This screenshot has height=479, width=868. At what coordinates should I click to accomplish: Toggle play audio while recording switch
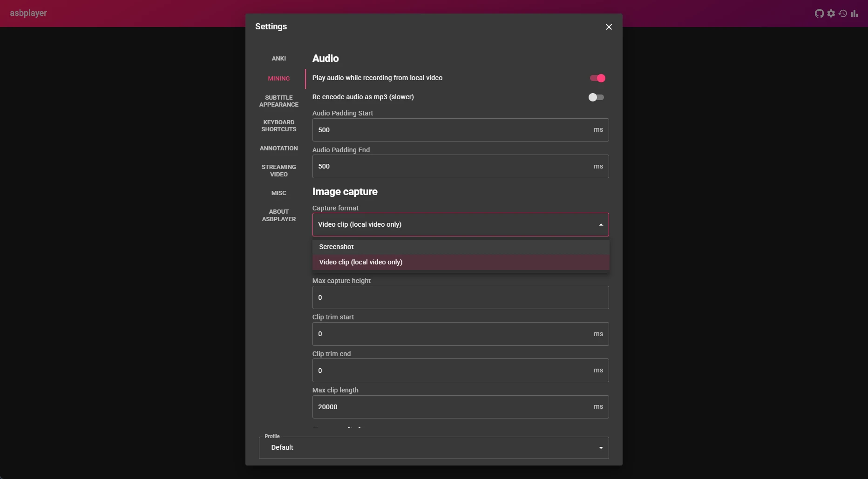tap(597, 78)
